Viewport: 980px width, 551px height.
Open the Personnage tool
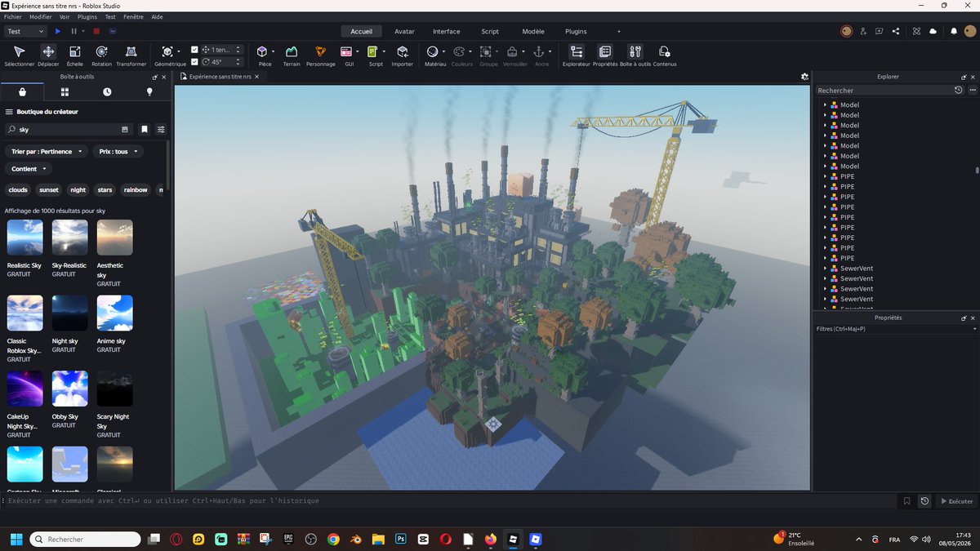321,56
